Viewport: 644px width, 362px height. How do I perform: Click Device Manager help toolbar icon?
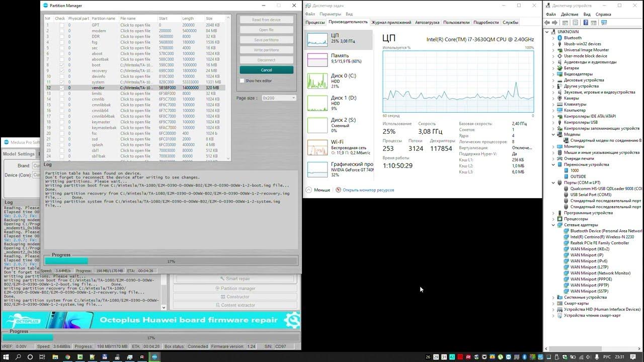tap(585, 23)
